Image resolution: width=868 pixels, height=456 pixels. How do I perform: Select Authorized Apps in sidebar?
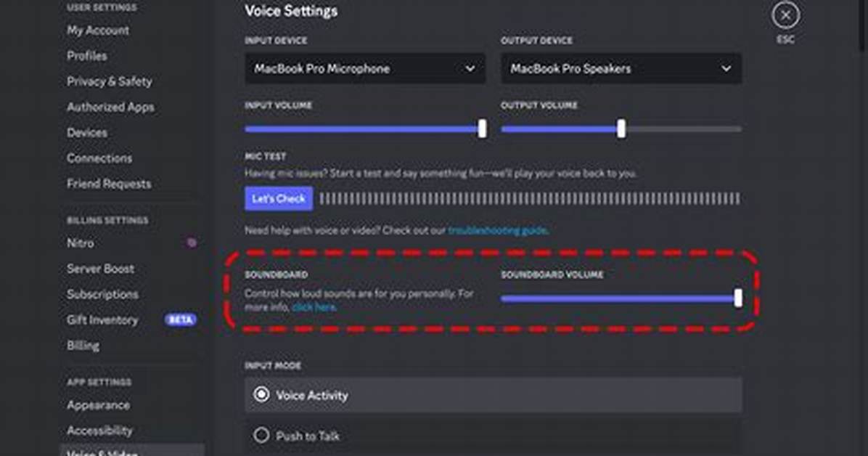point(111,107)
